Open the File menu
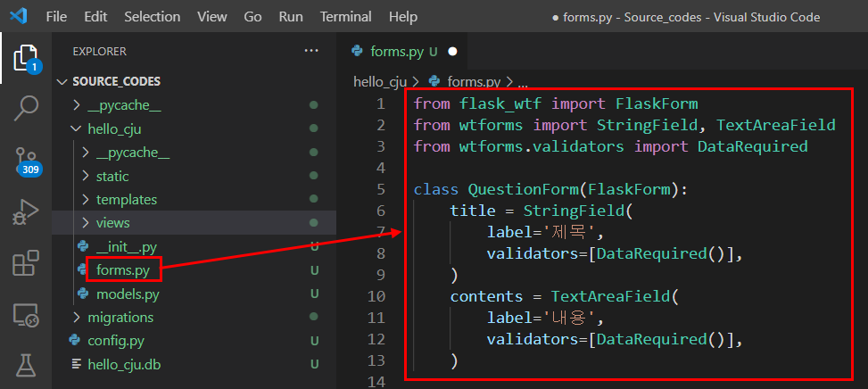The width and height of the screenshot is (868, 389). pos(56,17)
